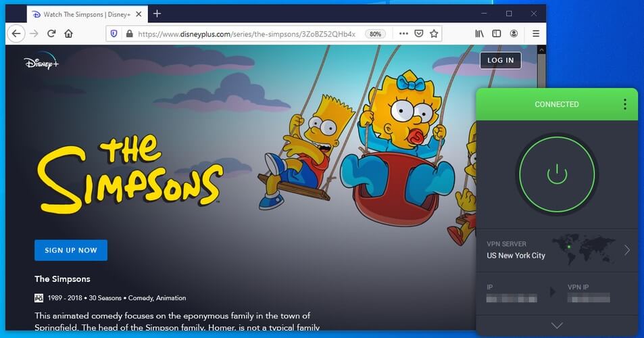The width and height of the screenshot is (644, 338).
Task: Click the "1989 - 2018" years text
Action: click(65, 298)
